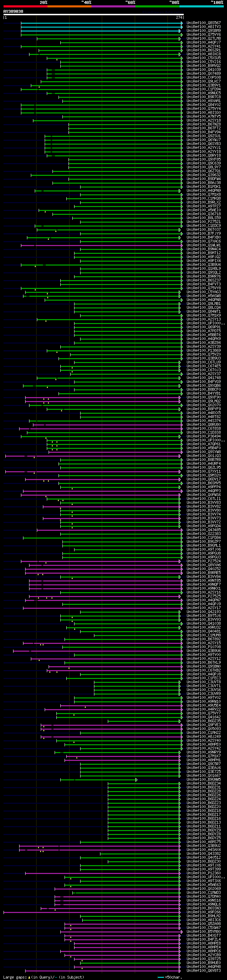Pick the UniRef100_Q9SYW8 row label
This screenshot has height=980, width=227.
coord(204,452)
